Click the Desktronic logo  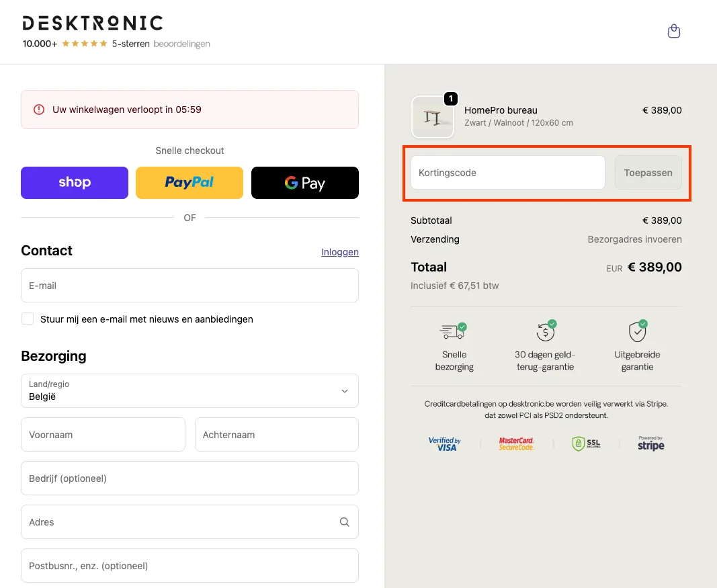pyautogui.click(x=93, y=24)
